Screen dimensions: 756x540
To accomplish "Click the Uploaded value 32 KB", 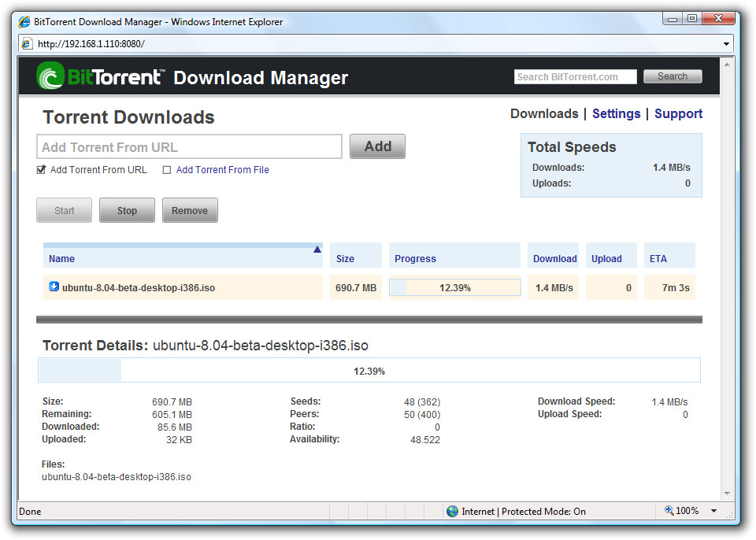I will point(179,439).
